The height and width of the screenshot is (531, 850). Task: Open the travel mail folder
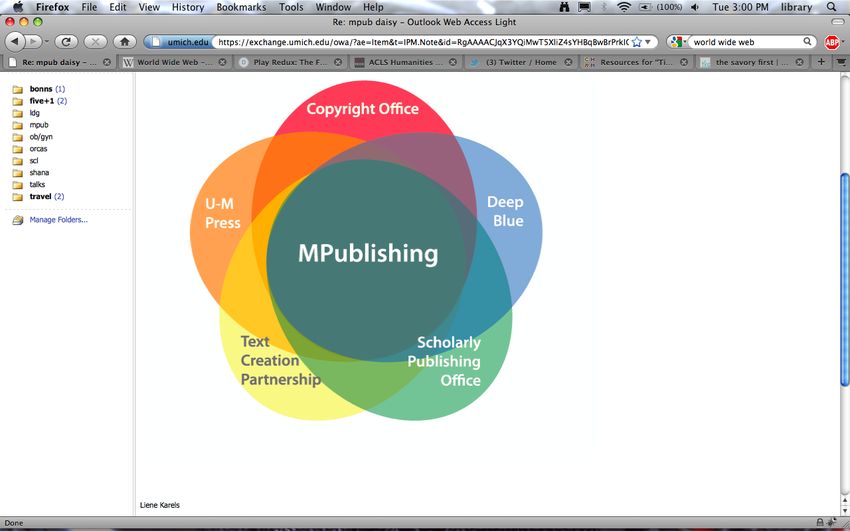(40, 196)
